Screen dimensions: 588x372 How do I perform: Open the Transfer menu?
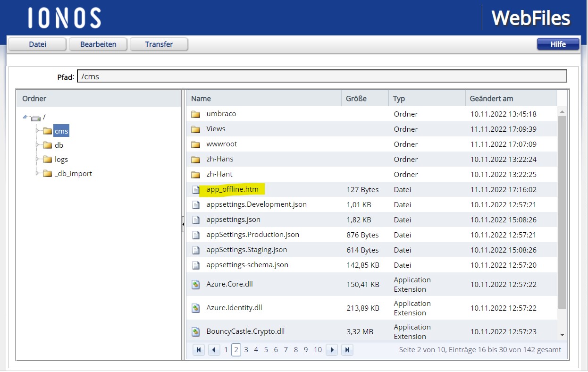[x=159, y=44]
